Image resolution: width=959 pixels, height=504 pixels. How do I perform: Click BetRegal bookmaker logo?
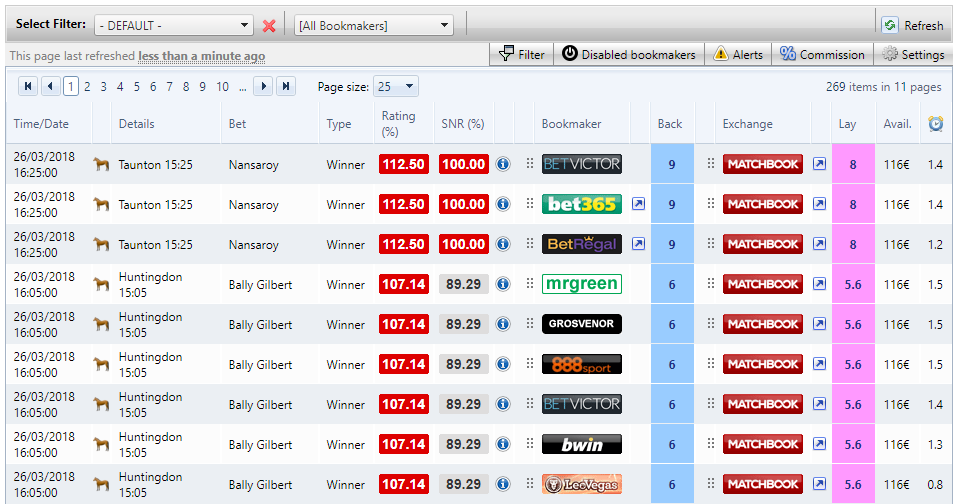pos(582,244)
